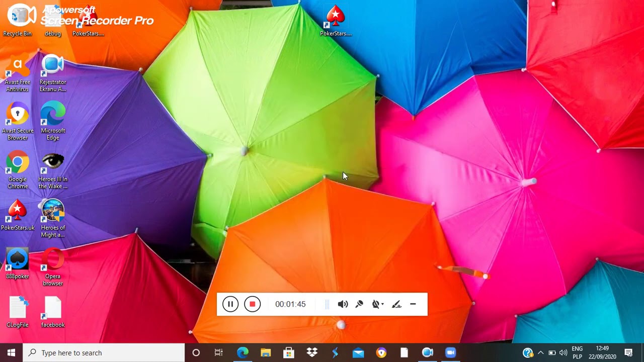Click the 00:01:45 recording timer
The image size is (644, 362).
tap(290, 304)
